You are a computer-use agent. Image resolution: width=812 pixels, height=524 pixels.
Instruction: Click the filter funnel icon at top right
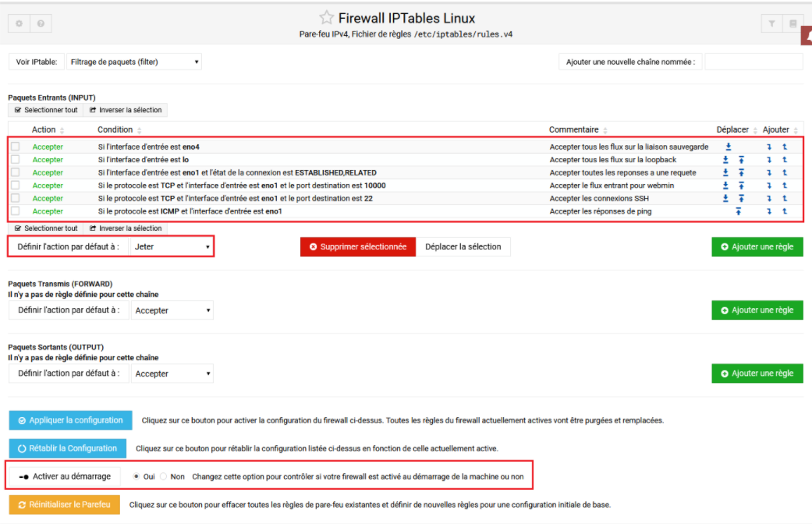pos(771,23)
